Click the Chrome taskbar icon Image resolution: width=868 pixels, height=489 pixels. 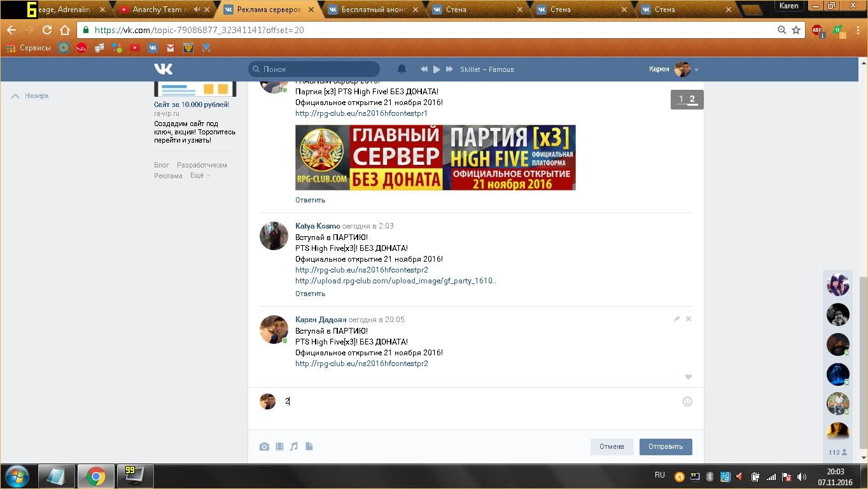click(96, 476)
